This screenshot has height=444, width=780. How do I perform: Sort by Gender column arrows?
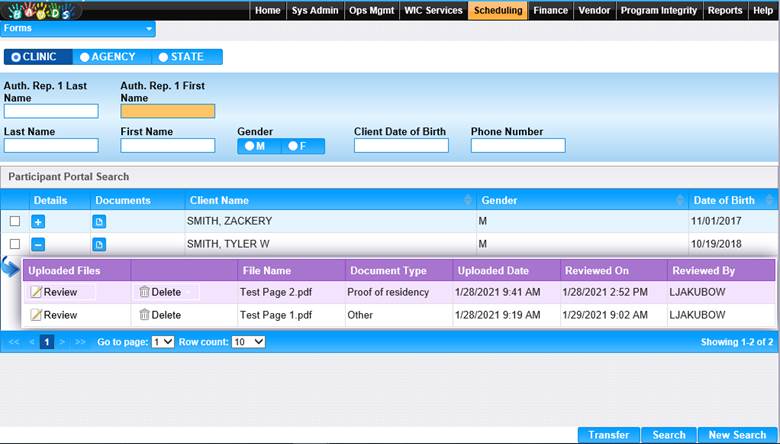pos(680,200)
